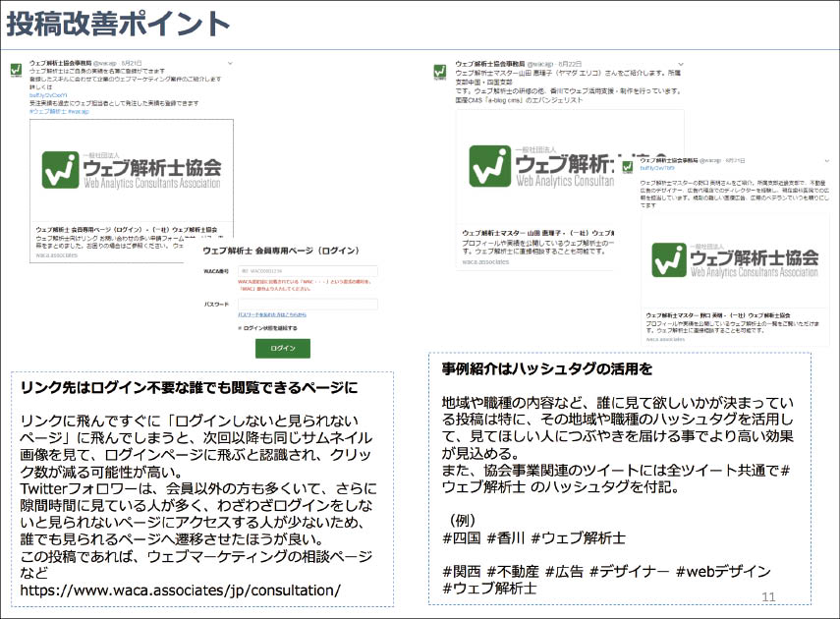Click the #不動産 hashtag example
The width and height of the screenshot is (840, 619).
513,571
